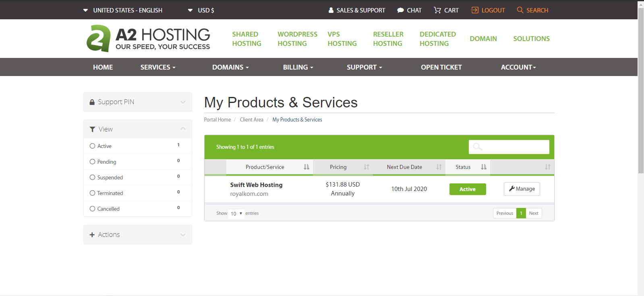Screen dimensions: 644x296
Task: Expand the Support PIN panel chevron
Action: coord(183,102)
